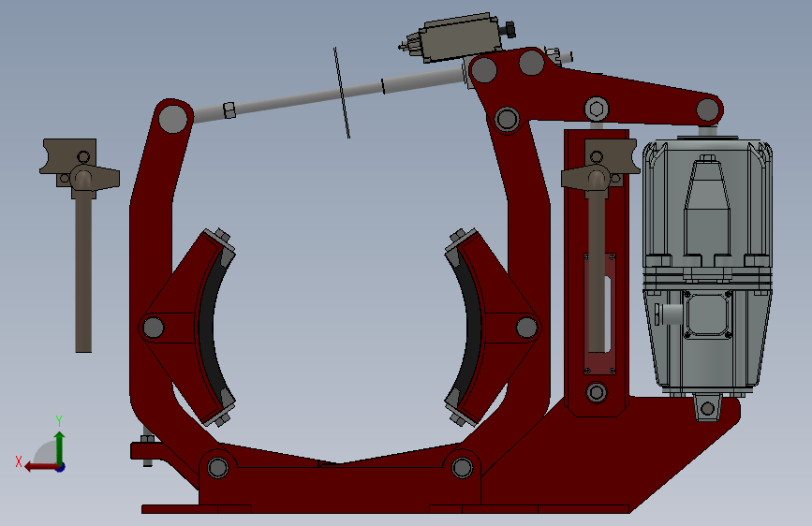Select the left base pivot pin
812x526 pixels.
click(x=218, y=467)
